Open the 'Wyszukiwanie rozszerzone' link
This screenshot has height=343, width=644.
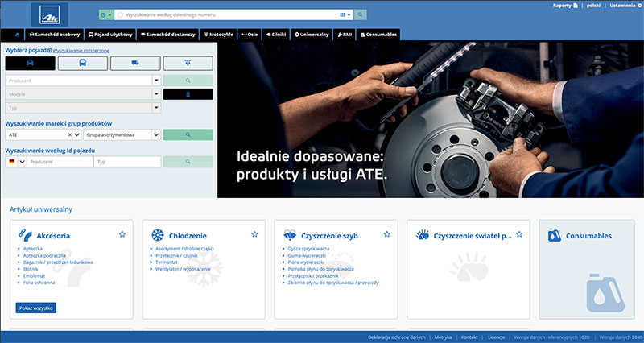pos(81,51)
